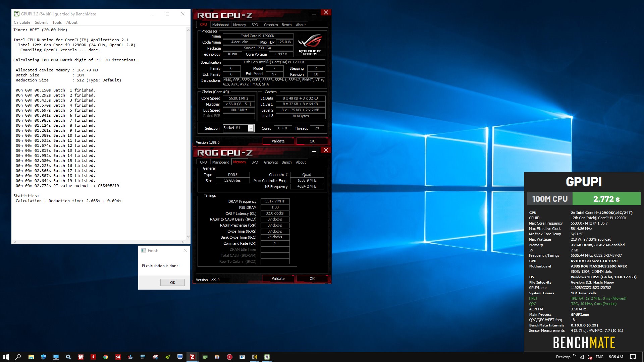
Task: Click the GPUPI horizontal scrollbar right arrow
Action: pos(183,242)
